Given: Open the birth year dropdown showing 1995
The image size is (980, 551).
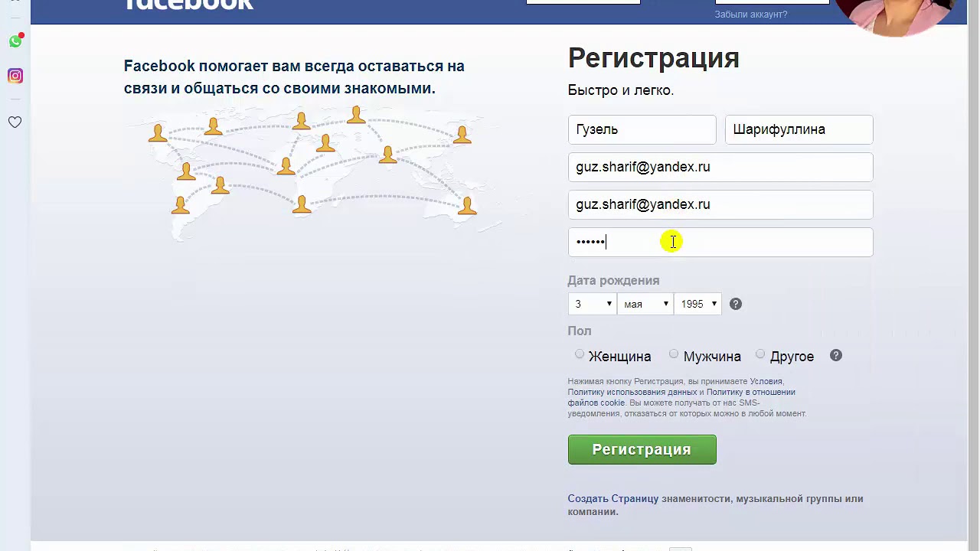Looking at the screenshot, I should point(697,304).
